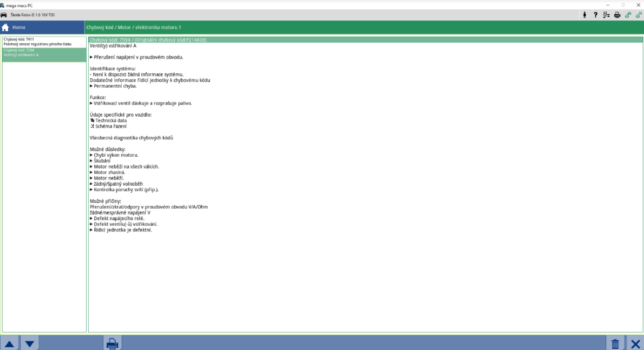
Task: Click the heading Možné důsledky
Action: click(x=107, y=150)
